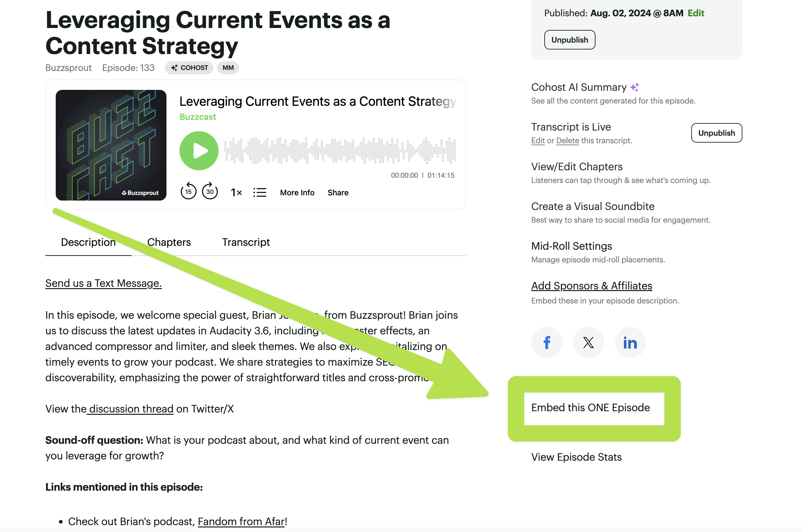
Task: Open the chapter list icon
Action: point(260,193)
